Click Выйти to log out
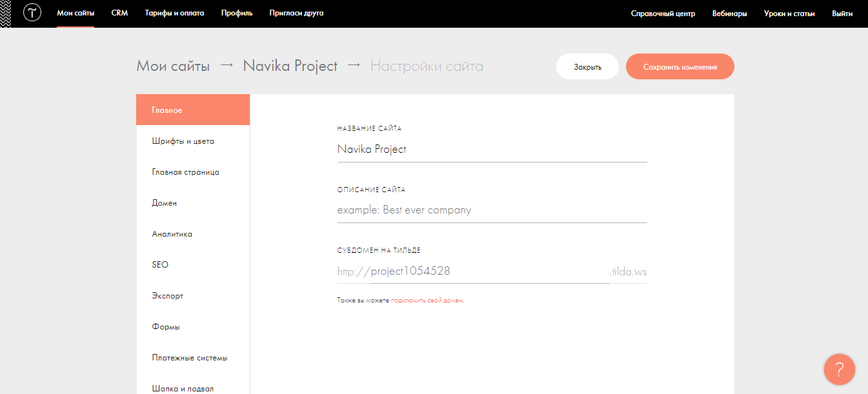The width and height of the screenshot is (868, 394). click(842, 14)
